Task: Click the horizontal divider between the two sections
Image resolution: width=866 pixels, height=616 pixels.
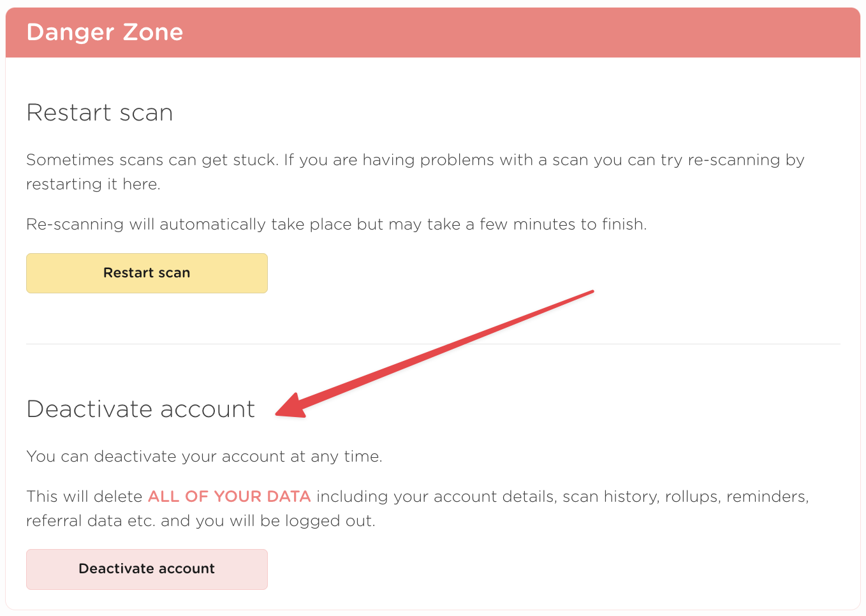Action: click(433, 344)
